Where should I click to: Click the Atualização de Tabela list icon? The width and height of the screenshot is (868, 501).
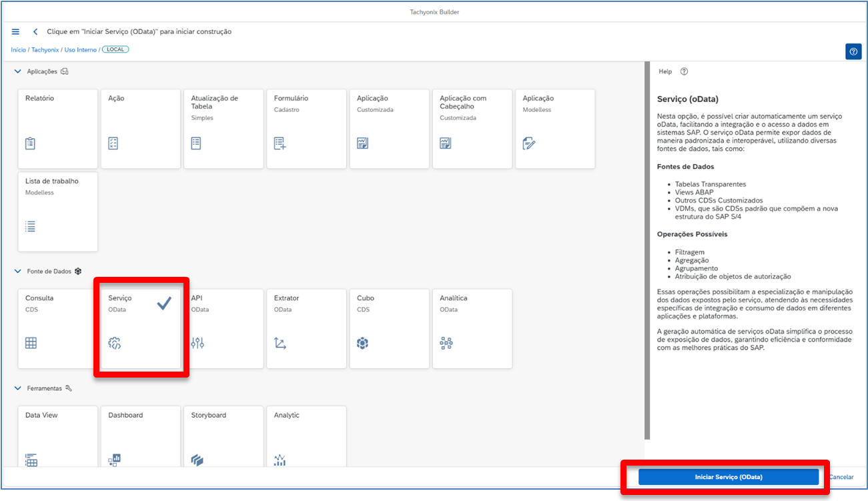[x=196, y=143]
